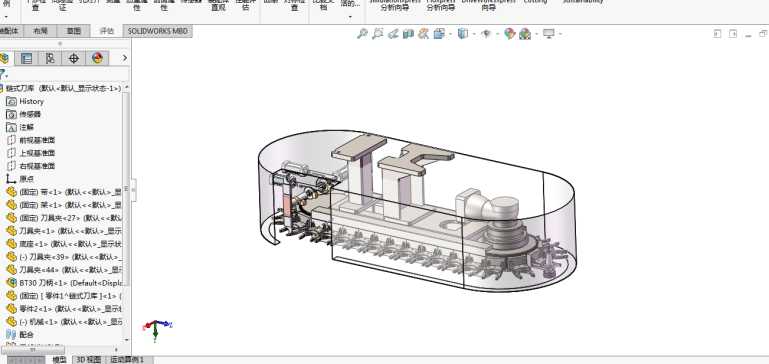
Task: Switch to the 草图 tab
Action: tap(74, 31)
